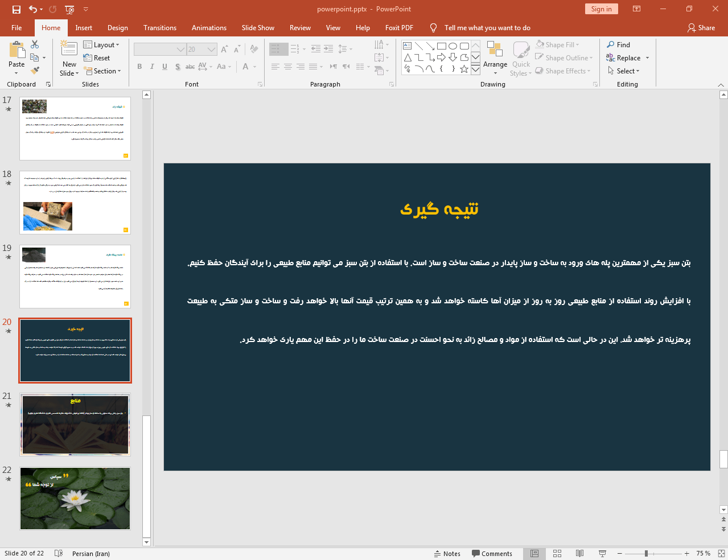Open the font size dropdown
Image resolution: width=728 pixels, height=560 pixels.
pos(212,50)
